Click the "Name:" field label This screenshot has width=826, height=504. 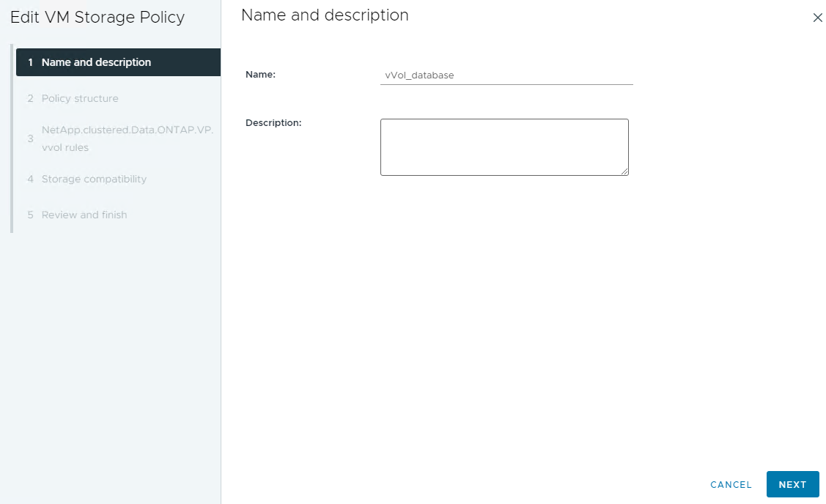click(x=260, y=74)
